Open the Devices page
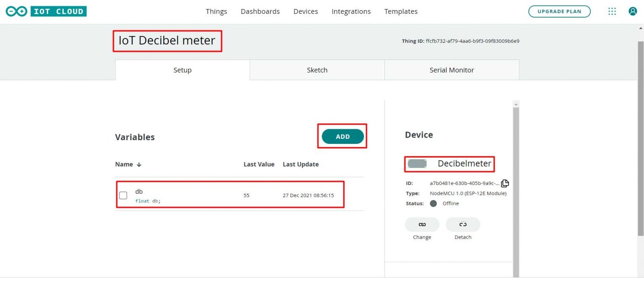The image size is (644, 281). click(305, 11)
